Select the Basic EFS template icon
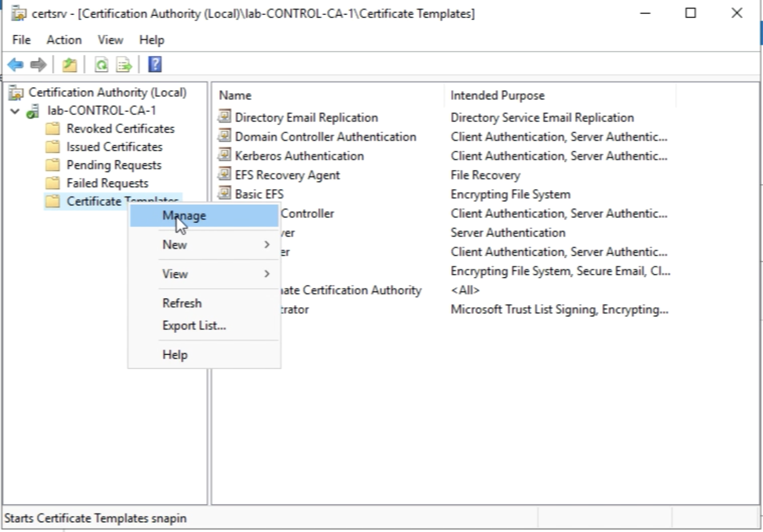763x532 pixels. point(224,193)
